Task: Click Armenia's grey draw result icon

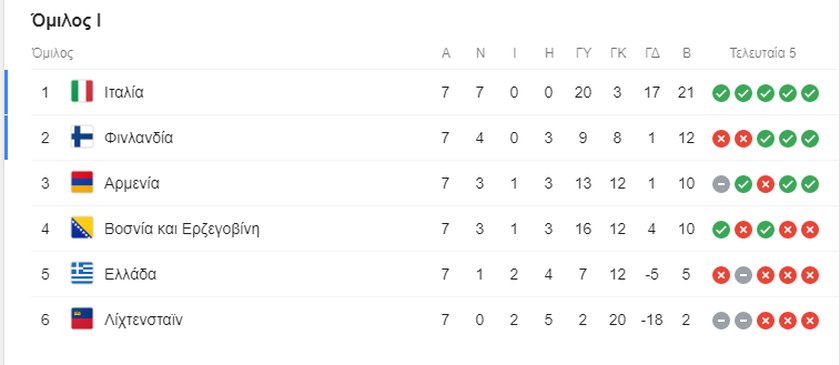Action: point(721,184)
